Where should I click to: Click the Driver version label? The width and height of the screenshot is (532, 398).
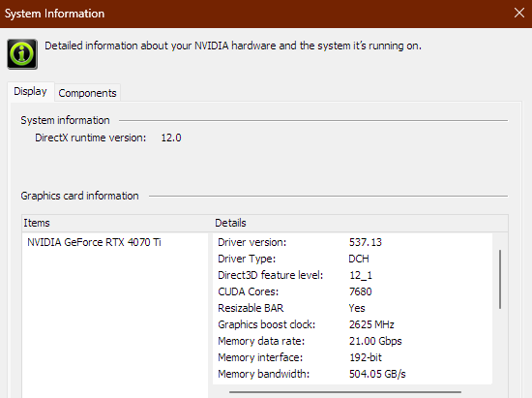pyautogui.click(x=252, y=242)
